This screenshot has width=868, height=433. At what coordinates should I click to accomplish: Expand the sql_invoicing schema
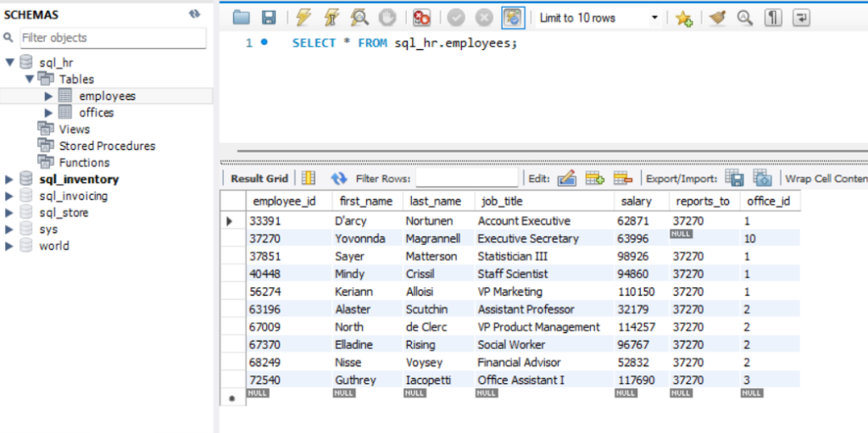8,196
